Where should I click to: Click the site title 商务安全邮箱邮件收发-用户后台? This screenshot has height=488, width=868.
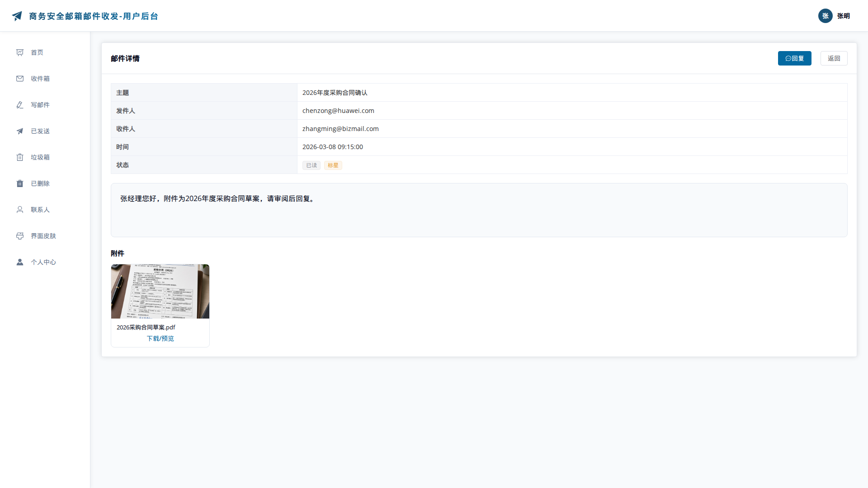[x=94, y=16]
